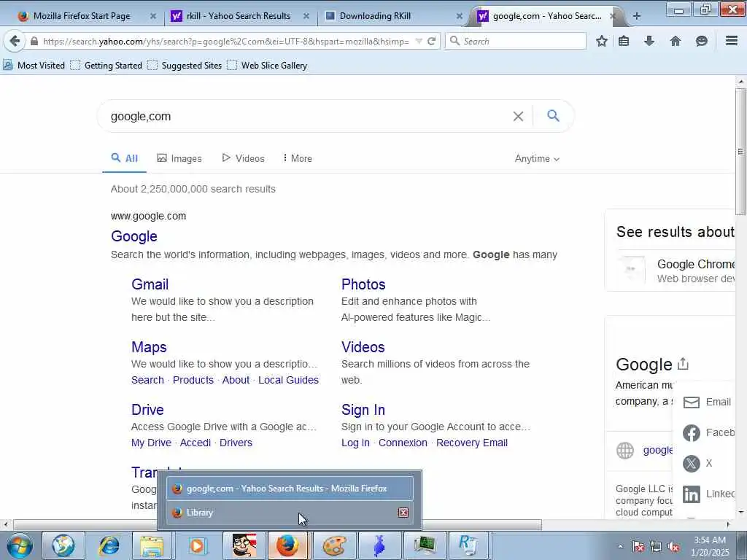Click the vertical scrollbar thumb
This screenshot has height=560, width=747.
coord(740,152)
